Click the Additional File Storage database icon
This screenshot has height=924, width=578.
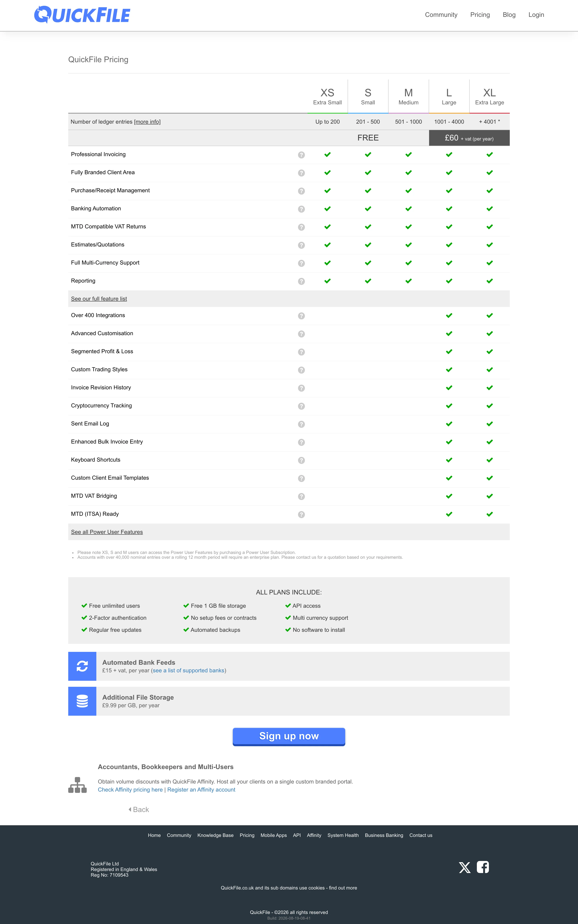[82, 701]
